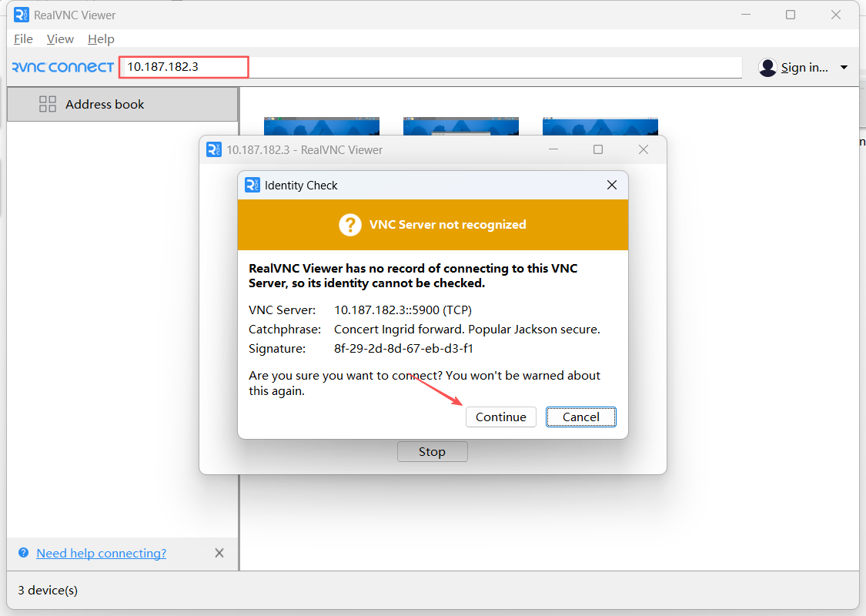Image resolution: width=866 pixels, height=616 pixels.
Task: Click the question mark warning icon
Action: pyautogui.click(x=350, y=225)
